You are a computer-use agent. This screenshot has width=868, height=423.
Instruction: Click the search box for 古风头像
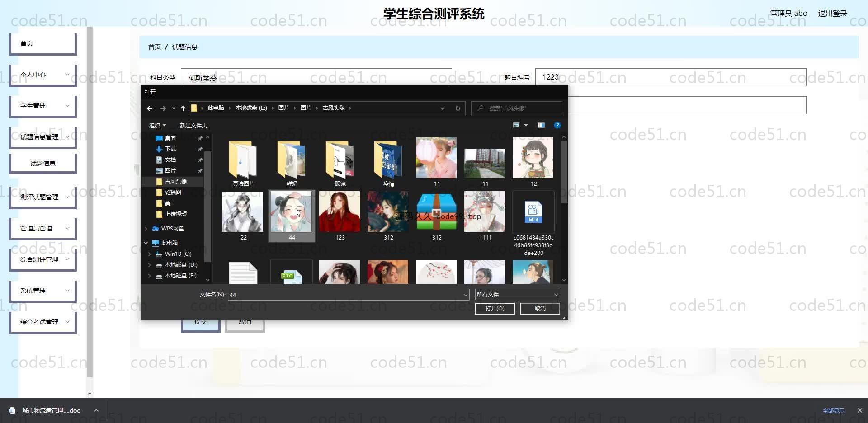click(x=517, y=108)
